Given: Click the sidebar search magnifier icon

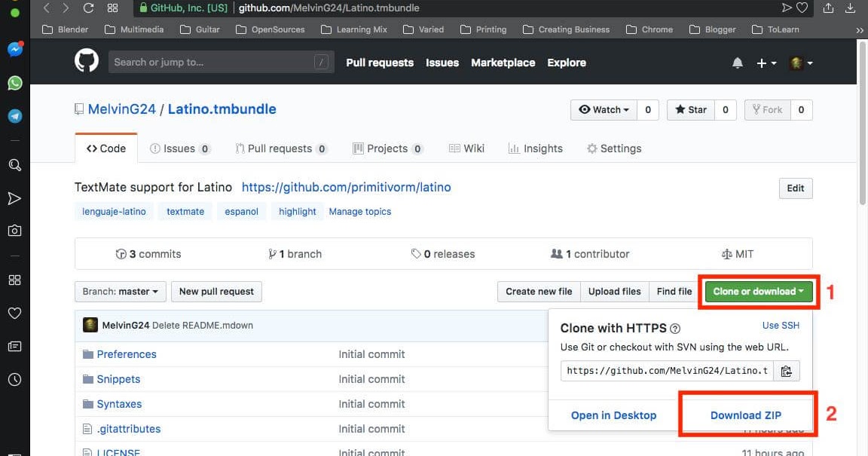Looking at the screenshot, I should (x=15, y=165).
